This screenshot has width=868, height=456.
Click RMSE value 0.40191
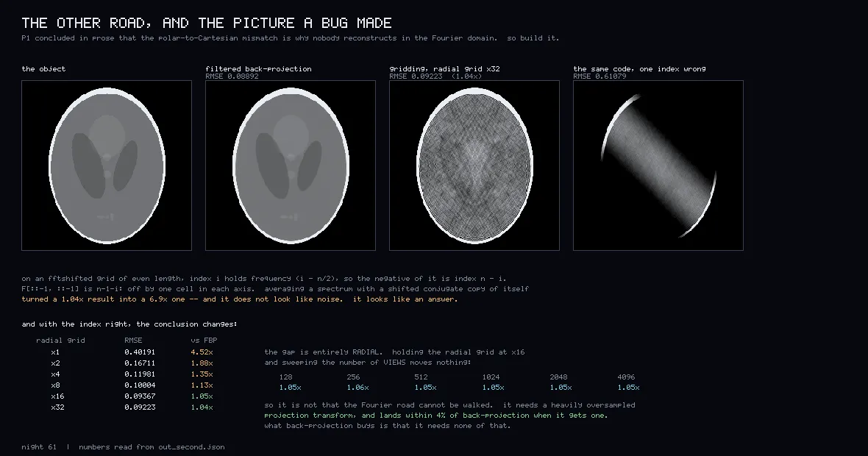point(140,352)
